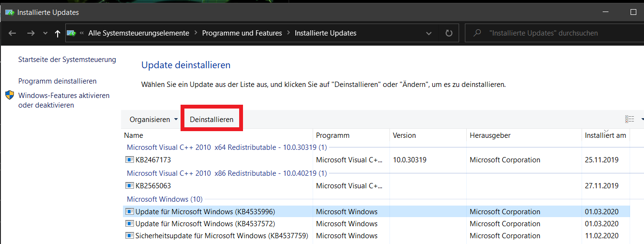Sort by 'Installiert am' column header

pyautogui.click(x=606, y=135)
